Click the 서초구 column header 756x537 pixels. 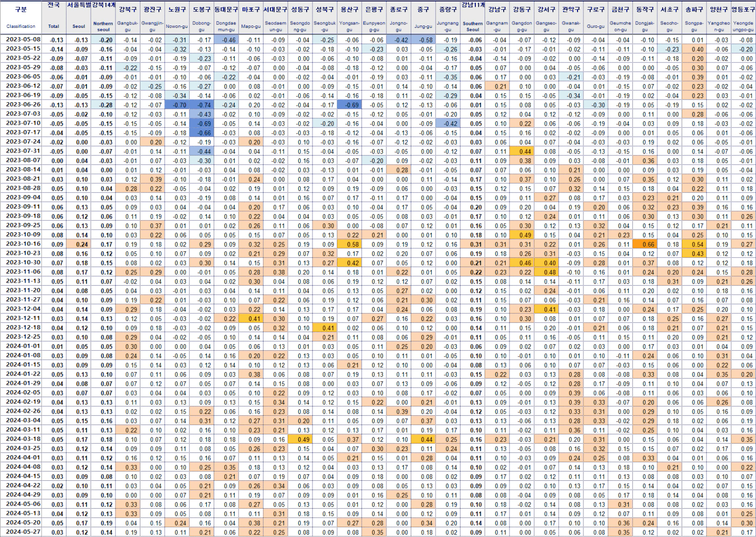pos(669,9)
